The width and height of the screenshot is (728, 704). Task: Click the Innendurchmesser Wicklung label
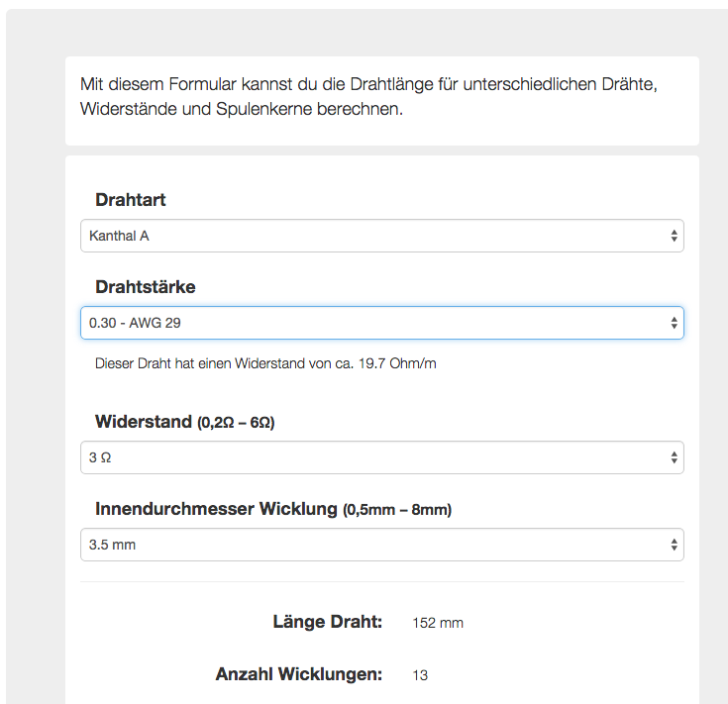(x=273, y=509)
